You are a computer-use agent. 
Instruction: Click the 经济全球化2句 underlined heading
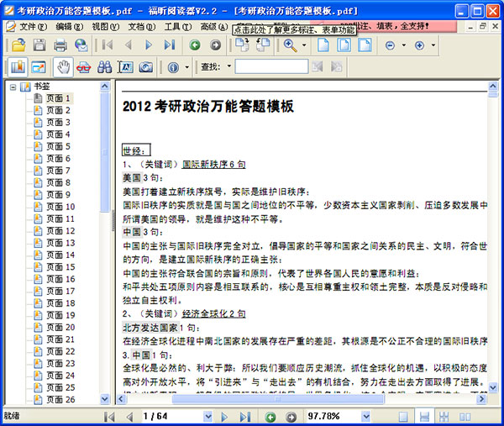point(213,313)
